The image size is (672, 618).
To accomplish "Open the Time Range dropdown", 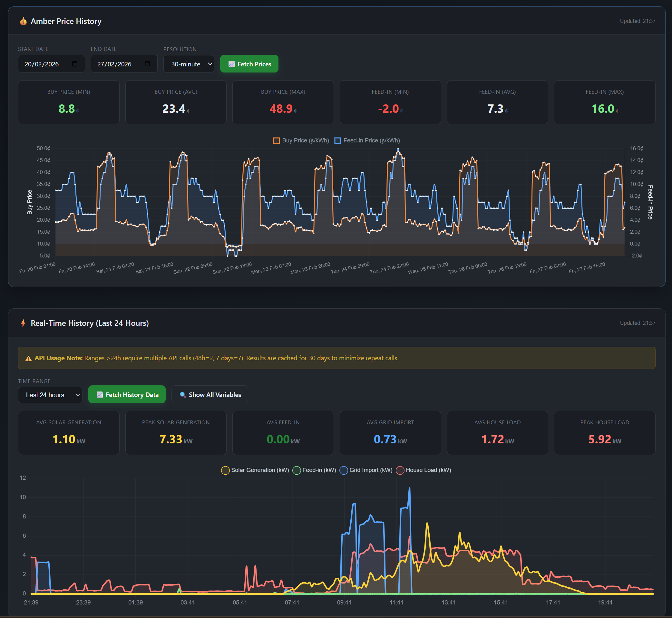I will (50, 395).
